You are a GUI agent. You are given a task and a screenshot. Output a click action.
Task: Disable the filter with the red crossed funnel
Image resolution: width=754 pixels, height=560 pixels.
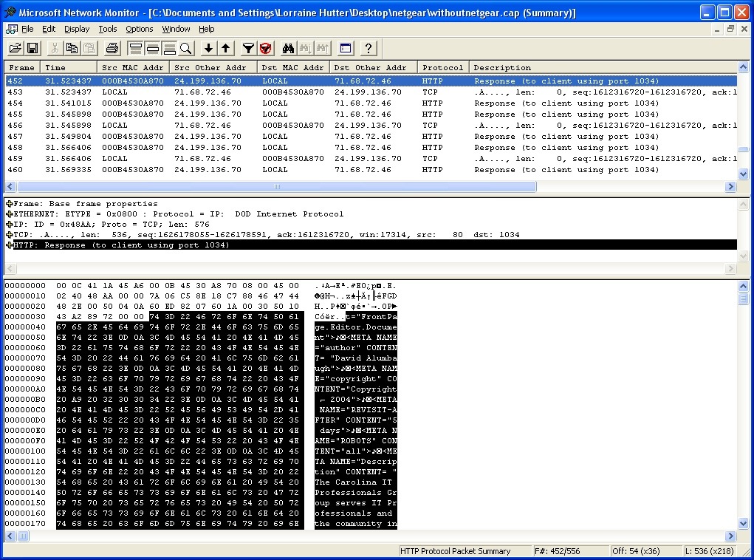pos(265,48)
